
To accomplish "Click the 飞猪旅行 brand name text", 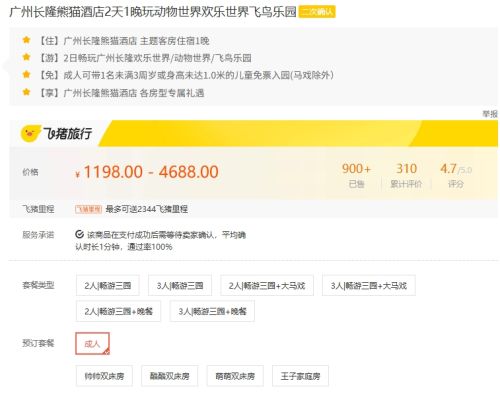I will pyautogui.click(x=68, y=133).
